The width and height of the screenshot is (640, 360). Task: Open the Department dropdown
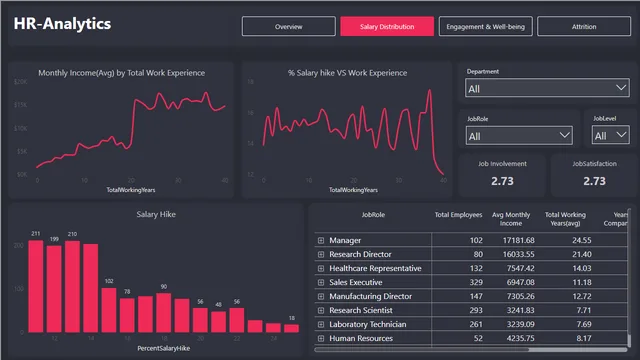click(547, 88)
